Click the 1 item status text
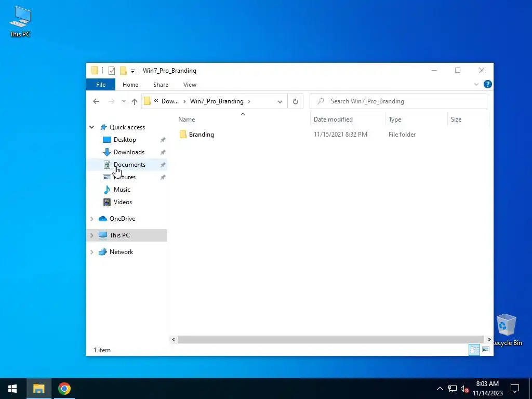The image size is (532, 399). pyautogui.click(x=102, y=350)
